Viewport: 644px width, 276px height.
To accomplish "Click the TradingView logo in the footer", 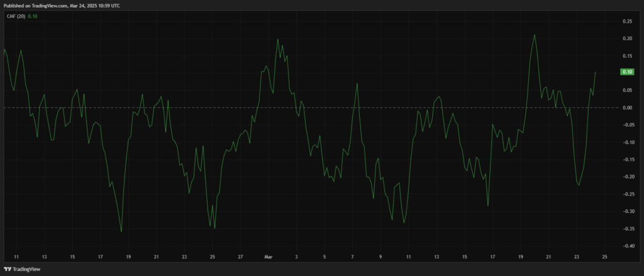I will tap(20, 269).
